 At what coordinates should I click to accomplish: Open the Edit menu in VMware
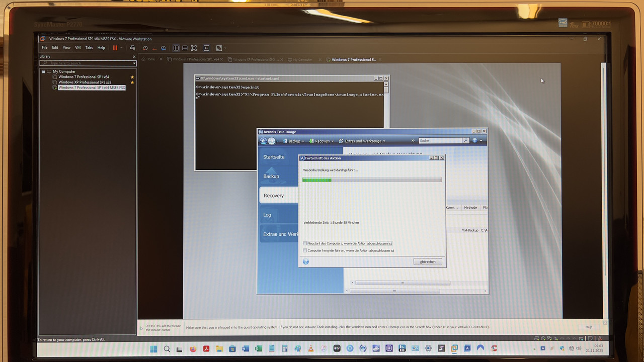(55, 48)
